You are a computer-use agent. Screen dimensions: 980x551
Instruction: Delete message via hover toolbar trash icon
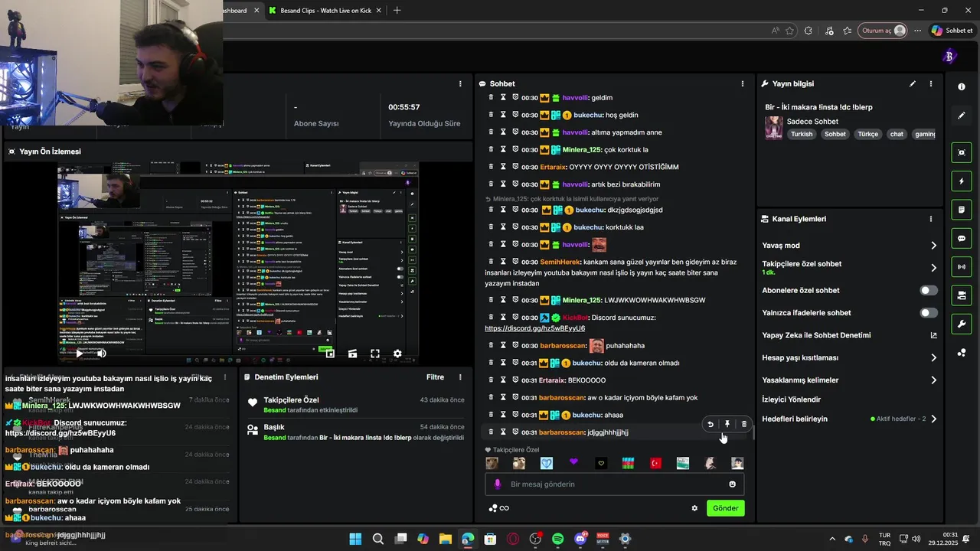(744, 424)
